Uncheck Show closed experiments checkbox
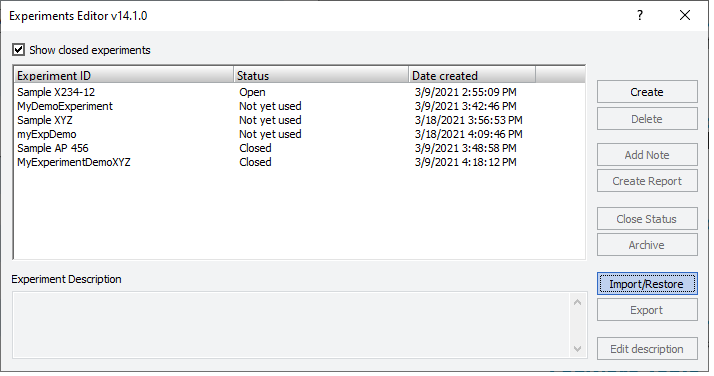The image size is (714, 376). pyautogui.click(x=18, y=50)
